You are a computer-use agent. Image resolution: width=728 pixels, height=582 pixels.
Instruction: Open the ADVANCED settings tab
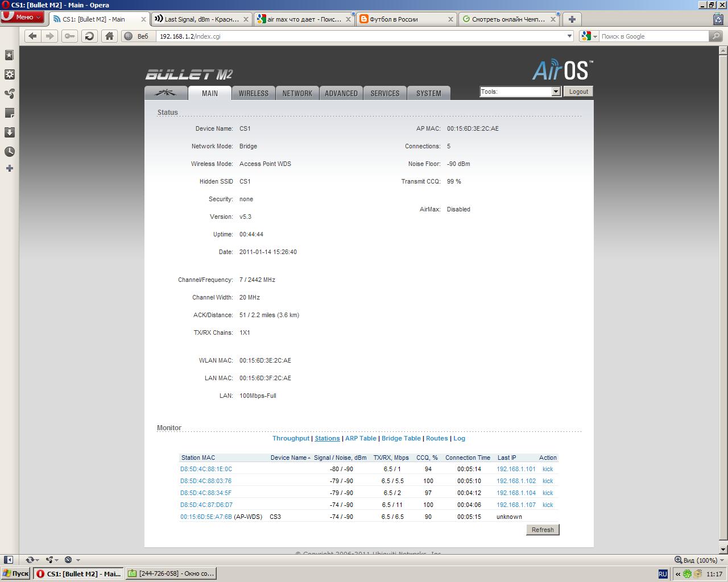(x=341, y=93)
